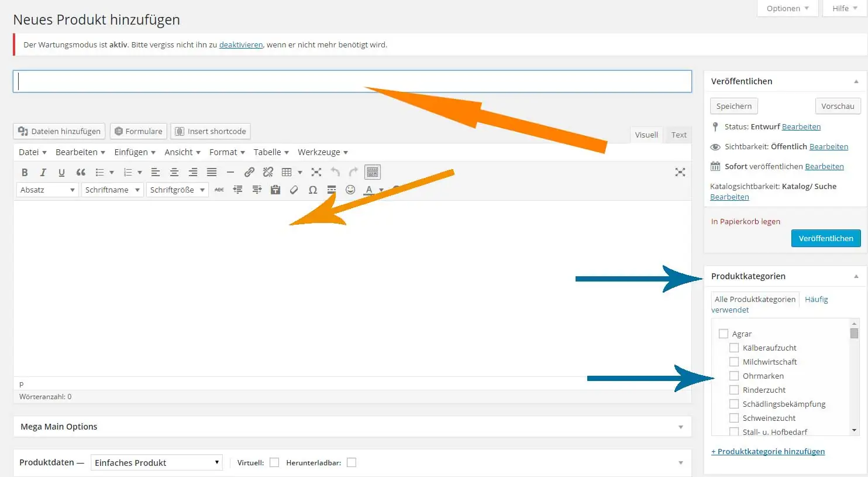
Task: Open the Produktdaten product type dropdown
Action: click(x=156, y=462)
